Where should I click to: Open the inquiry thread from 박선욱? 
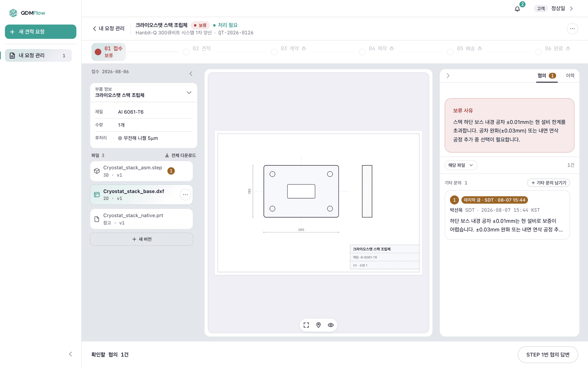(x=507, y=215)
